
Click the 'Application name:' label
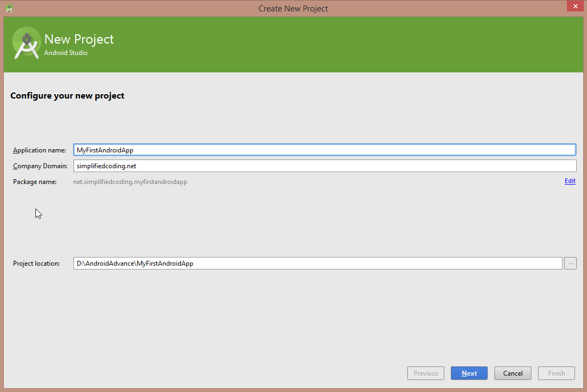39,150
